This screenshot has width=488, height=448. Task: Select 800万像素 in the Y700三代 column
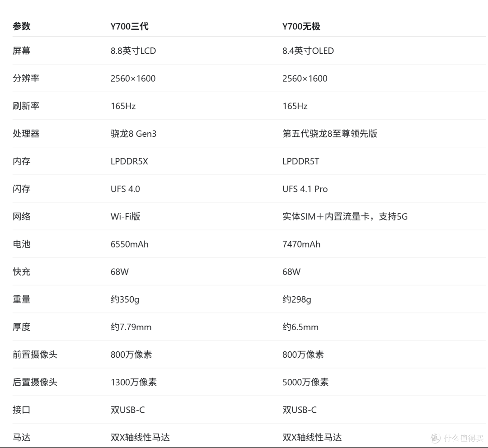(x=131, y=355)
